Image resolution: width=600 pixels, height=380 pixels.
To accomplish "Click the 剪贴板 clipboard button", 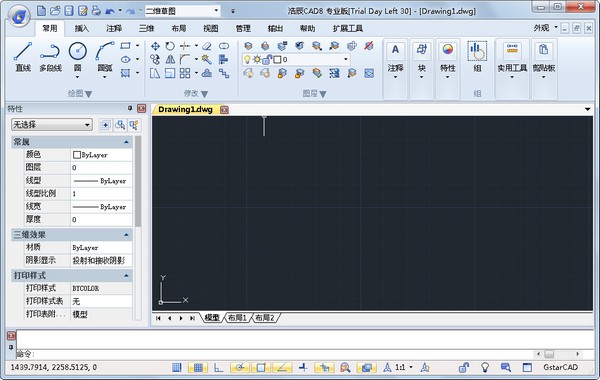I will [544, 59].
